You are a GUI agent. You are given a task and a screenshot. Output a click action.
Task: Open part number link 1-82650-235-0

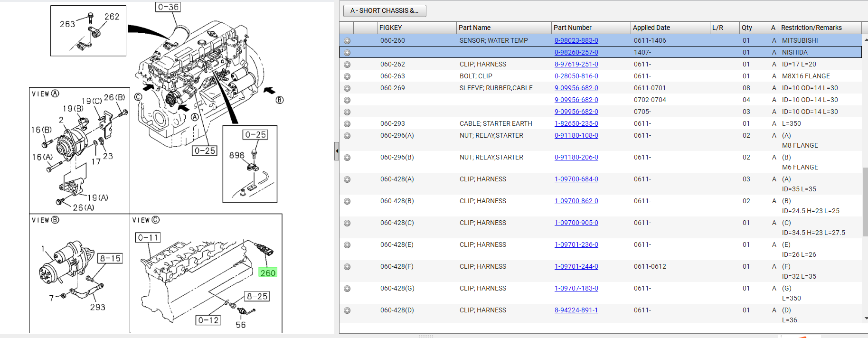tap(576, 124)
